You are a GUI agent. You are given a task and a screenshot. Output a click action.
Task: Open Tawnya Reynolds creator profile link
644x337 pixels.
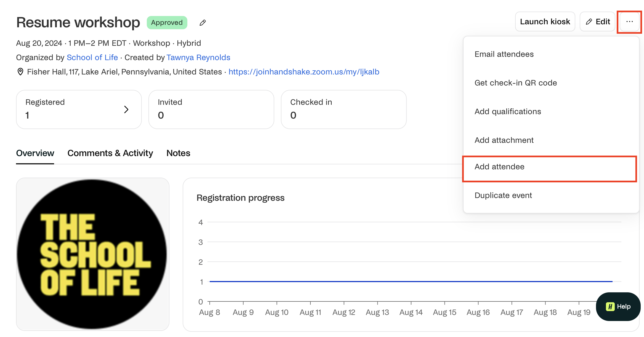(198, 57)
